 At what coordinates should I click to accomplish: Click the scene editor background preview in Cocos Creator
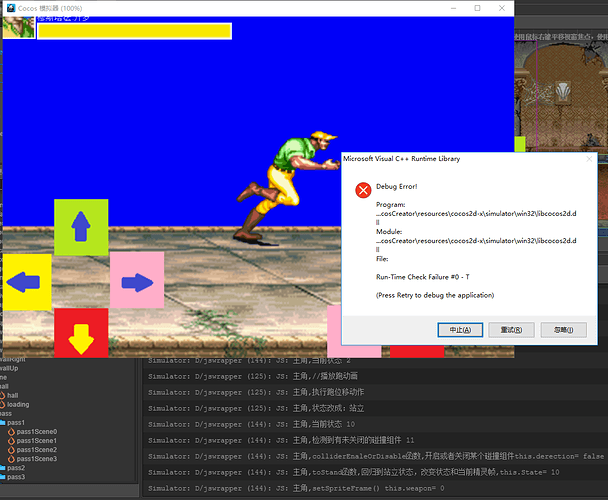[561, 95]
